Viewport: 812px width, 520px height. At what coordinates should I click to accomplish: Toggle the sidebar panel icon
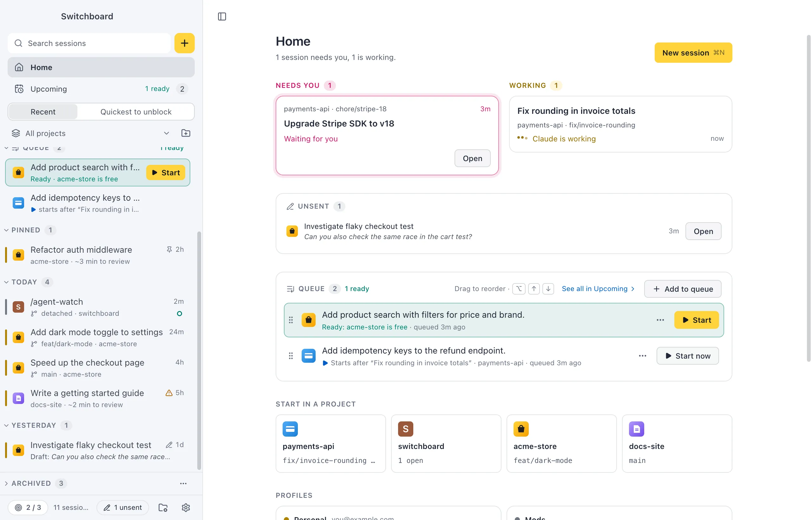[222, 16]
